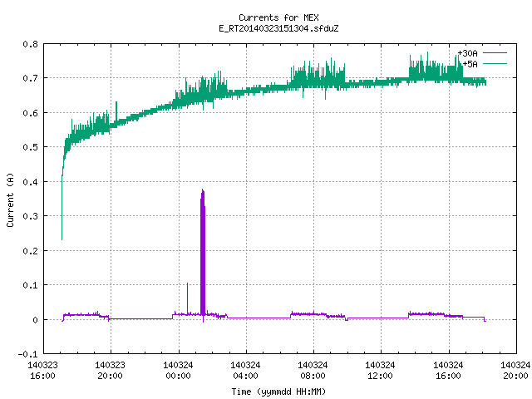Click the 0.6 y-axis tick label

coord(30,113)
